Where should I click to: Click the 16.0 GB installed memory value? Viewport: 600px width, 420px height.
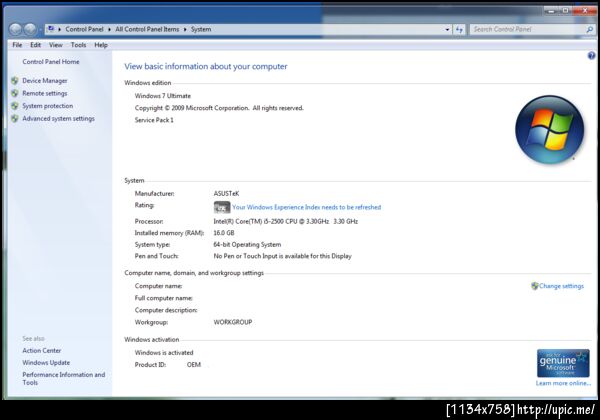pyautogui.click(x=224, y=233)
